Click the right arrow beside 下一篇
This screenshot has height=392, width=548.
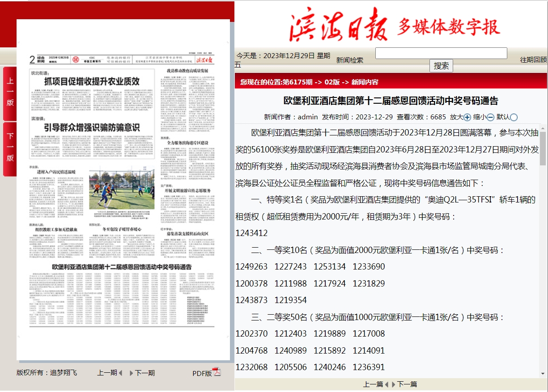click(394, 384)
